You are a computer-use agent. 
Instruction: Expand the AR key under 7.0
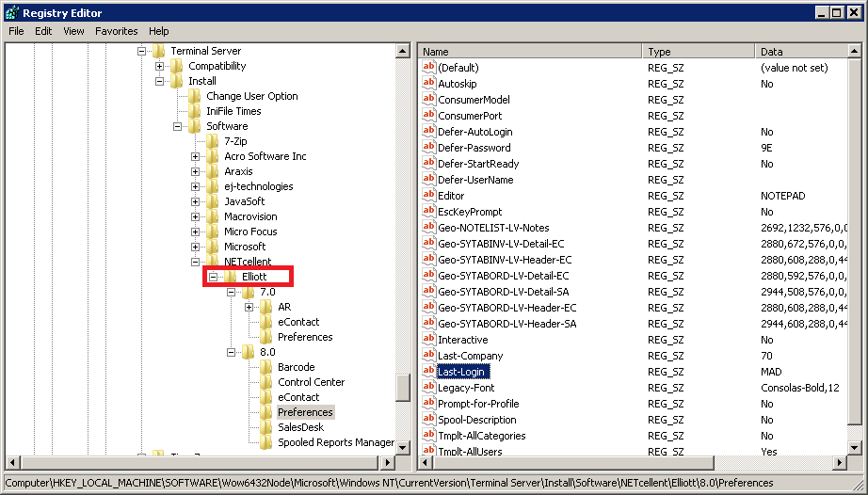click(x=249, y=307)
